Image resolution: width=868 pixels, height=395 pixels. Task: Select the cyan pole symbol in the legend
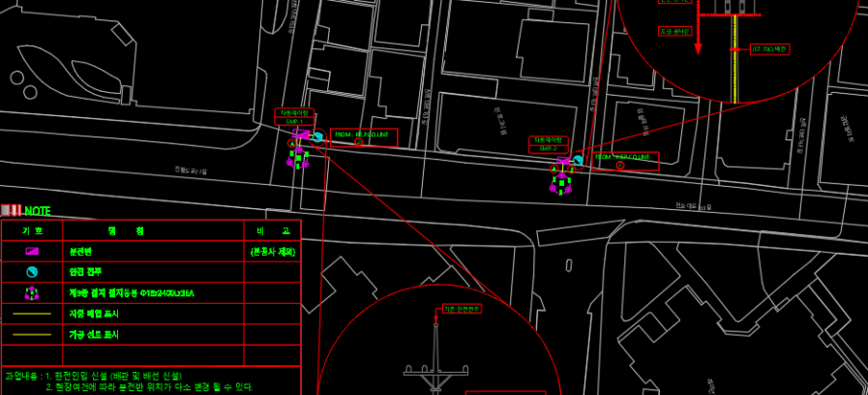tap(32, 271)
